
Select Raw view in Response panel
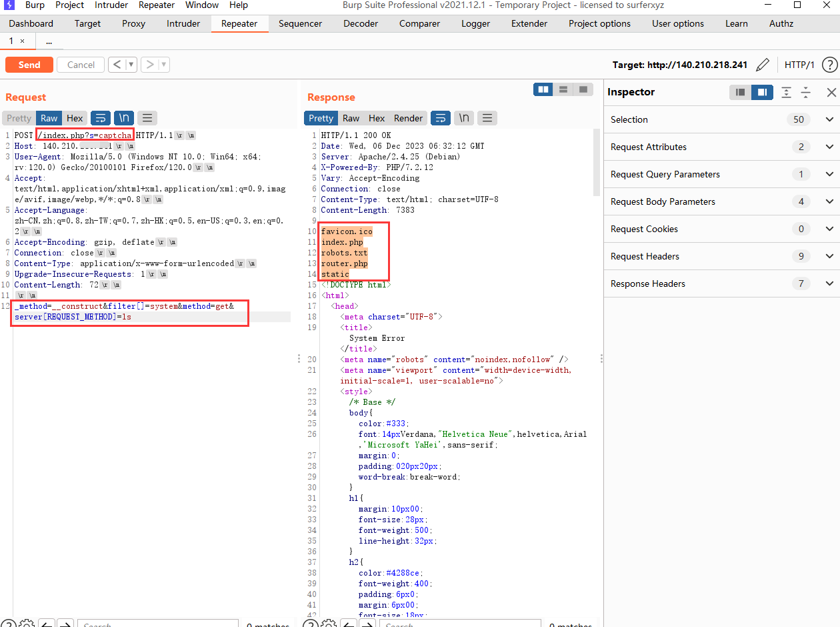[x=351, y=118]
